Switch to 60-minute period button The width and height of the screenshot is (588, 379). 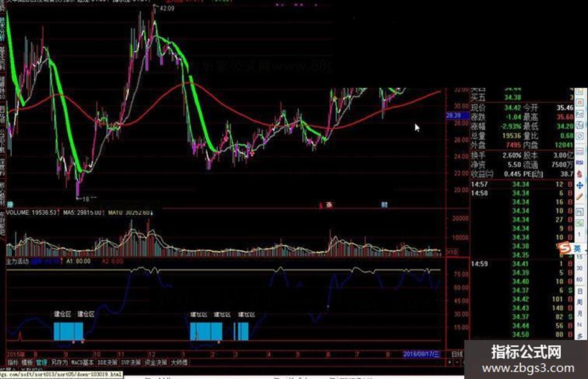580,279
